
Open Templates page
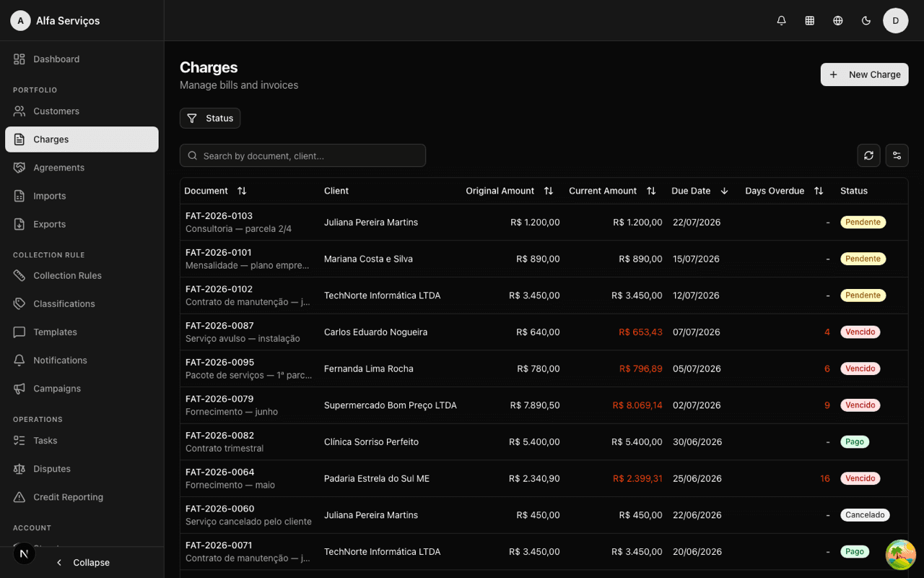pyautogui.click(x=82, y=332)
